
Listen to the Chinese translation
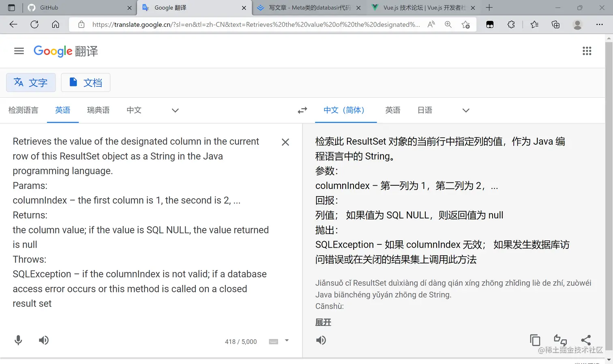pyautogui.click(x=321, y=340)
